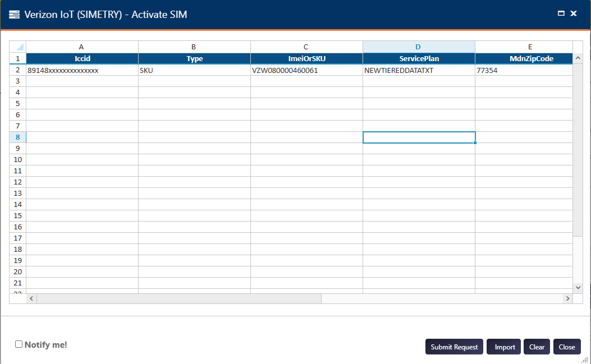Image resolution: width=591 pixels, height=364 pixels.
Task: Click empty cell A3 under Iccid
Action: 82,81
